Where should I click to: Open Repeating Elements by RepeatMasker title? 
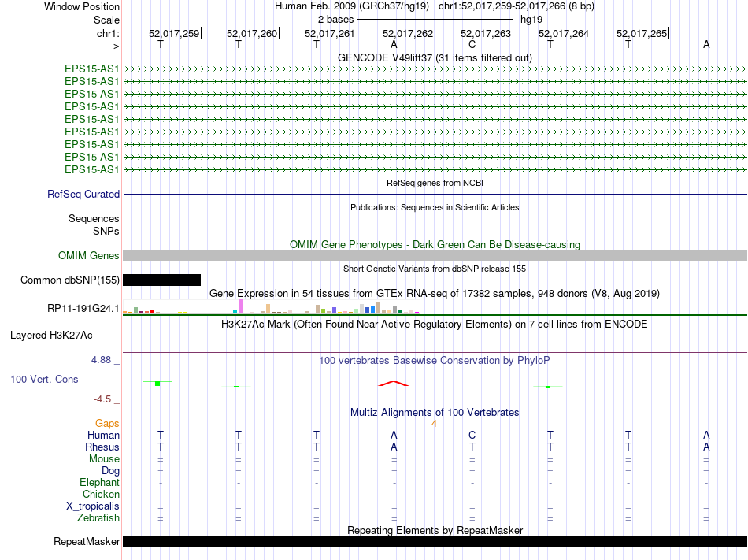(x=435, y=530)
